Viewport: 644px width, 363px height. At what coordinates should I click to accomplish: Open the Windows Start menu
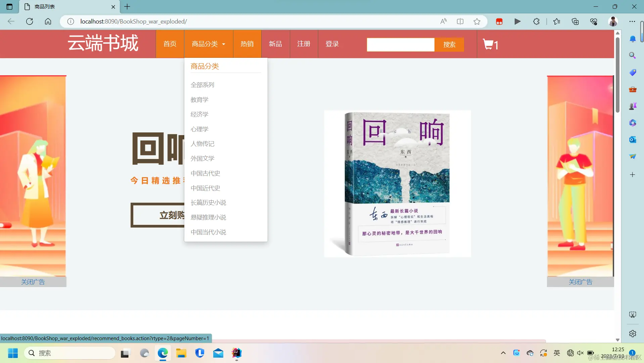13,353
